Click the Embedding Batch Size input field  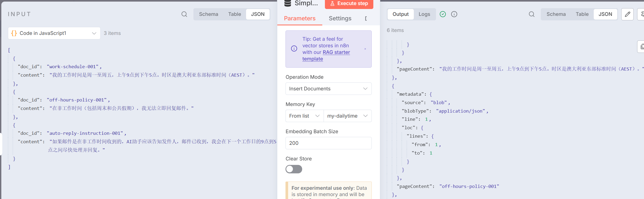click(328, 143)
